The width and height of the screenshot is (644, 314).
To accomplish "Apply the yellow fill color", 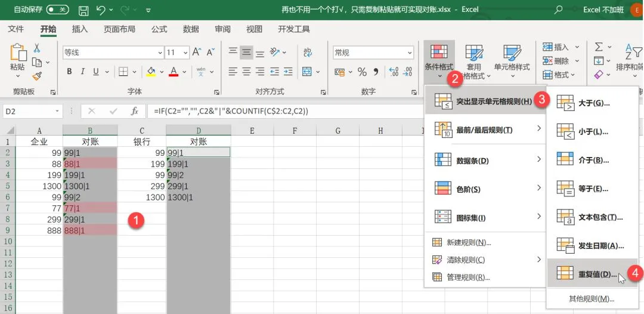I will (151, 72).
